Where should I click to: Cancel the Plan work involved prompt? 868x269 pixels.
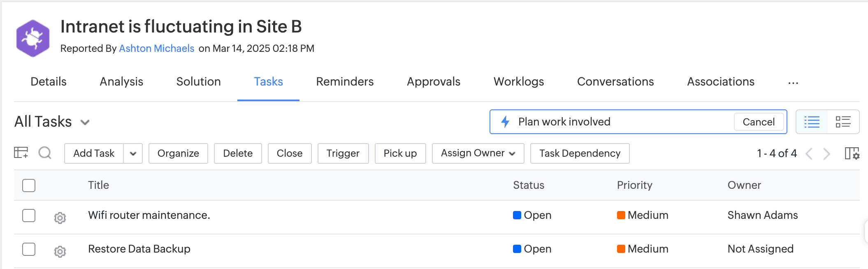(758, 122)
